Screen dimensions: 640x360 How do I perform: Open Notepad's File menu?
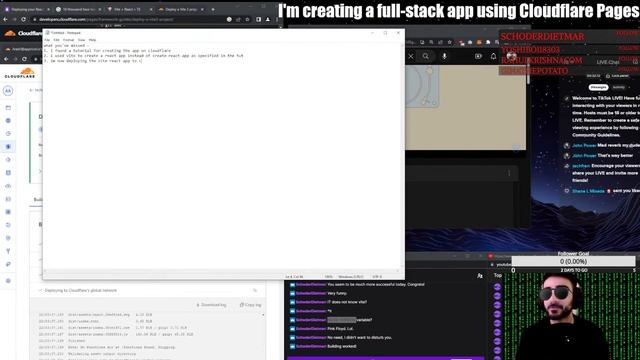coord(47,40)
